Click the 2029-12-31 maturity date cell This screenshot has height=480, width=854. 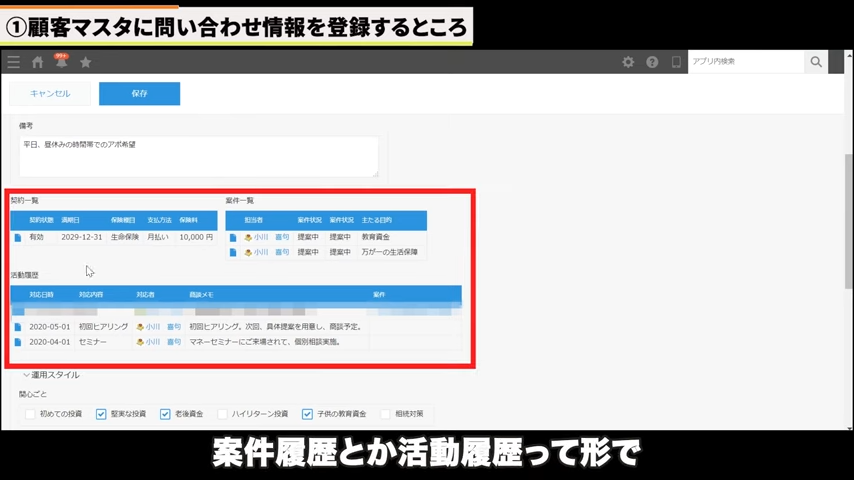82,237
